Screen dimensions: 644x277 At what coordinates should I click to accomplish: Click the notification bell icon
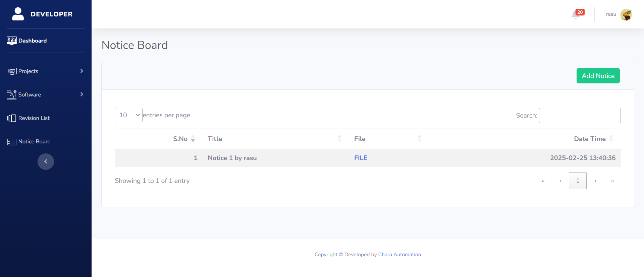coord(576,15)
